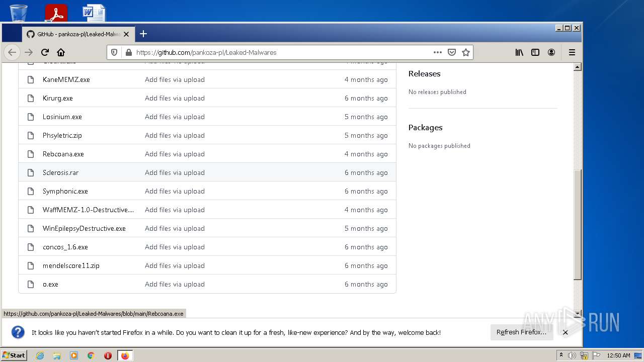Launch Internet Explorer from taskbar
Viewport: 644px width, 362px height.
(x=40, y=355)
